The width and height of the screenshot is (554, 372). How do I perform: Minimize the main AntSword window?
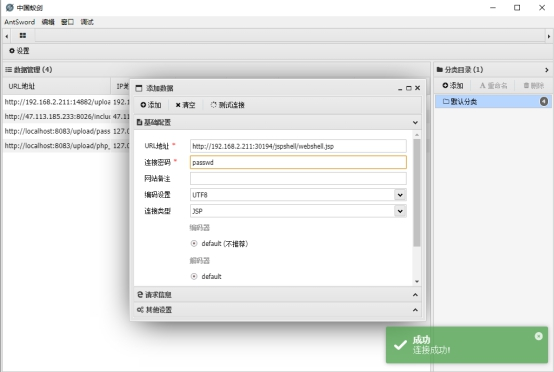[493, 8]
